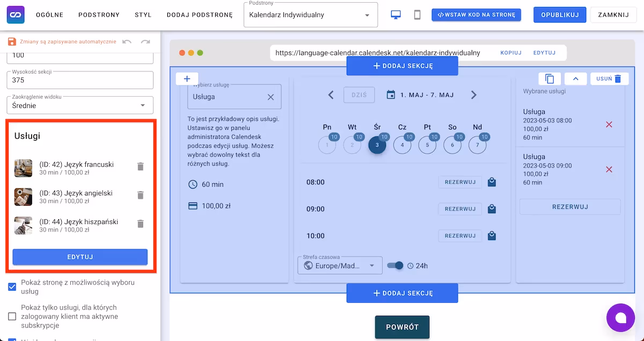Uncheck Pokaż stronę z możliwością wyboru usług
Viewport: 644px width, 341px height.
[x=12, y=287]
